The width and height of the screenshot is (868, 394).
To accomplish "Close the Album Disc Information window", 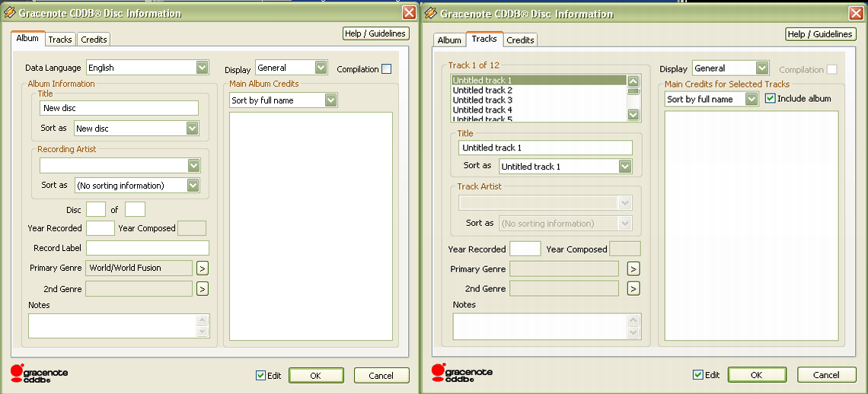I will pos(409,13).
